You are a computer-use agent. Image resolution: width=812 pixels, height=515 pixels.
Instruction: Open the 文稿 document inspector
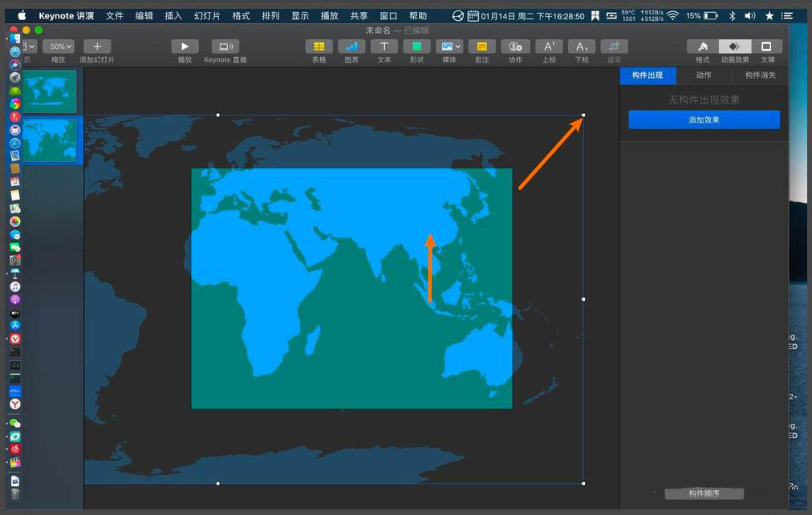pos(767,47)
